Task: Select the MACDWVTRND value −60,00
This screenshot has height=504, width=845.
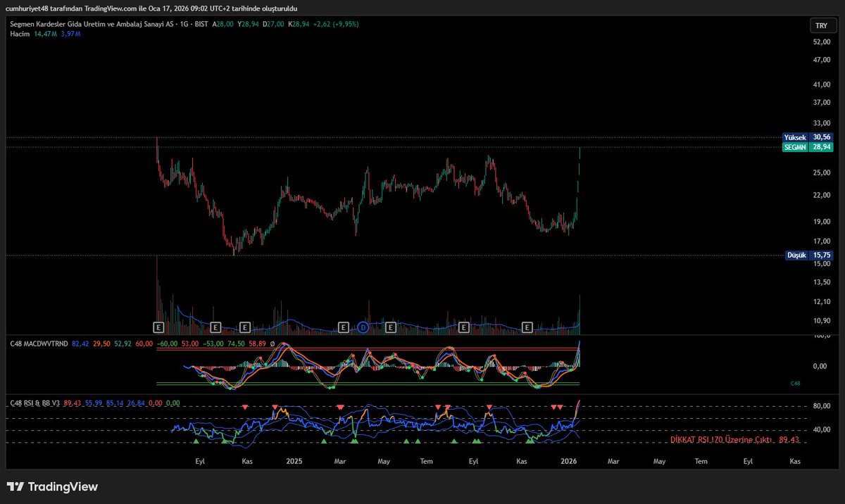Action: (168, 344)
